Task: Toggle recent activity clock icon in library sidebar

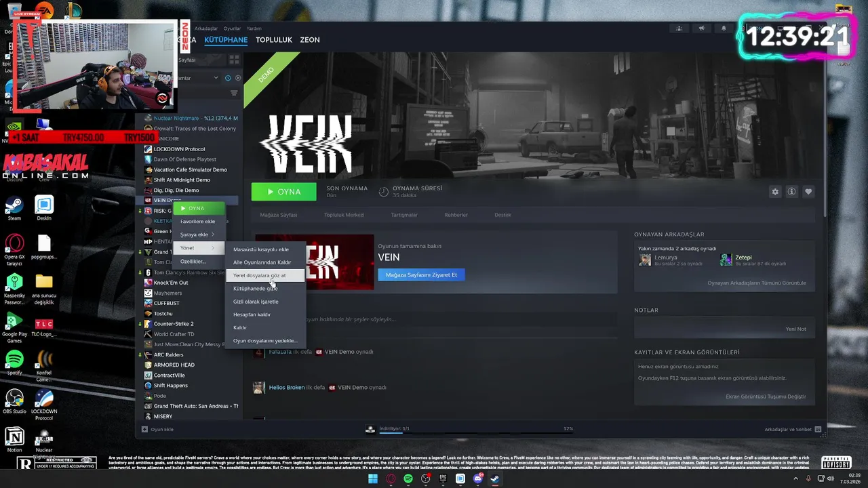Action: [x=228, y=78]
